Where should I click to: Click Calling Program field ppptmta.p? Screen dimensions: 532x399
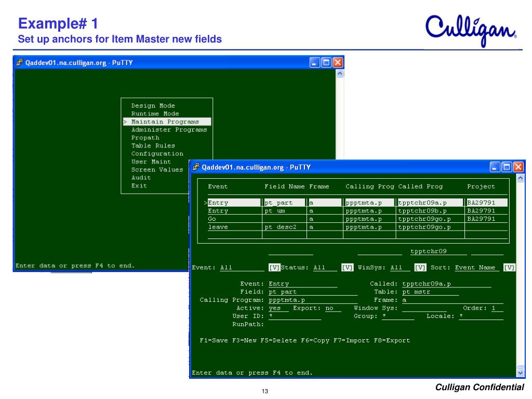(x=313, y=300)
